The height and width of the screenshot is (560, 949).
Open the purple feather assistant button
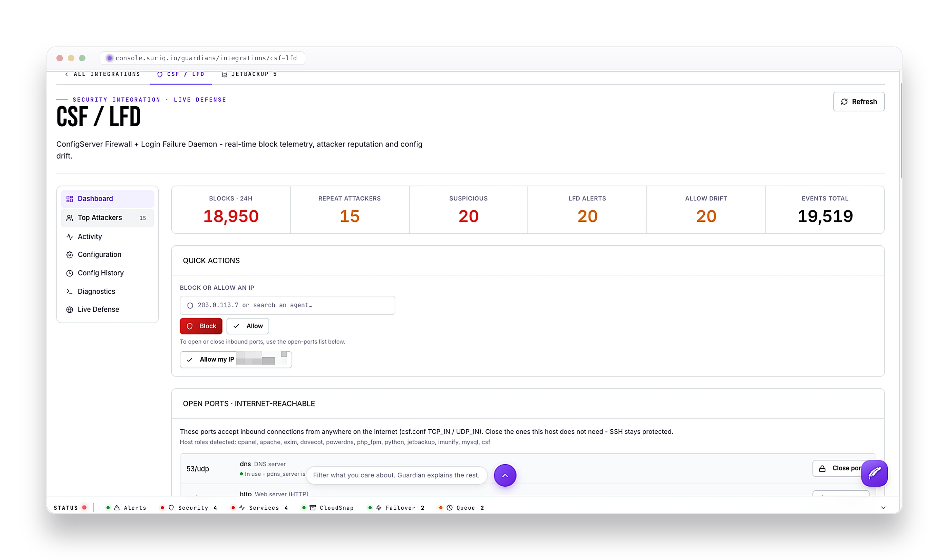click(x=874, y=473)
